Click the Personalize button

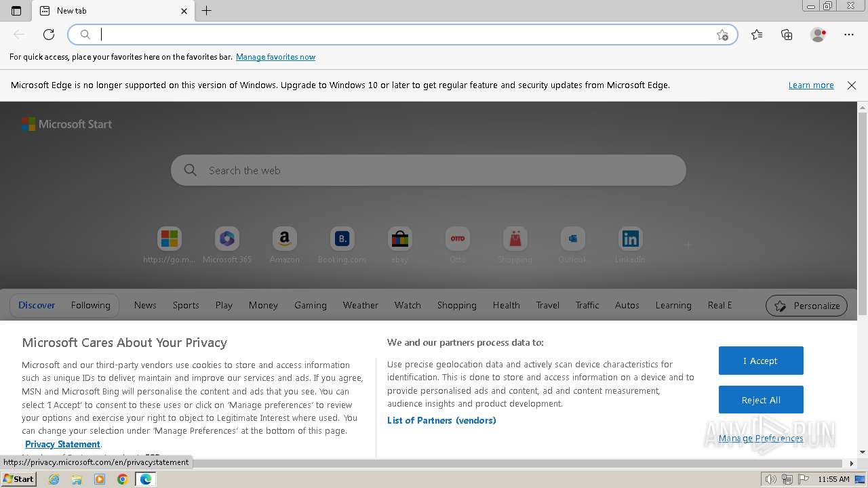(x=807, y=306)
